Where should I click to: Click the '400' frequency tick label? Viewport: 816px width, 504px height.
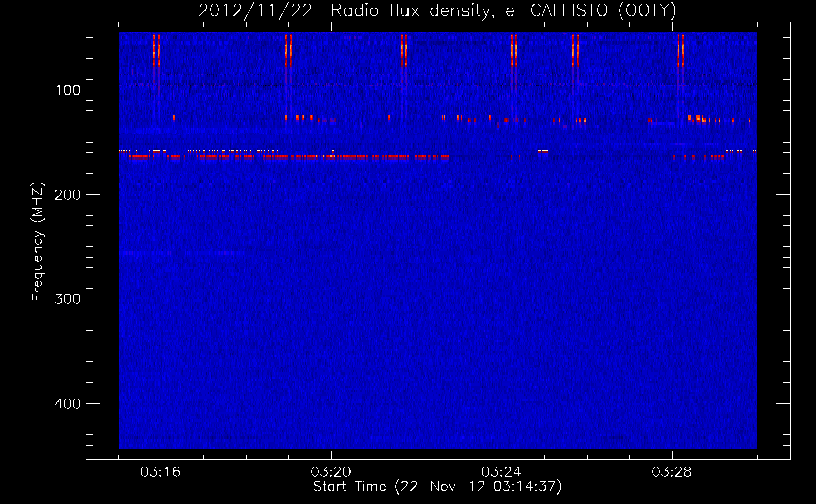coord(68,404)
